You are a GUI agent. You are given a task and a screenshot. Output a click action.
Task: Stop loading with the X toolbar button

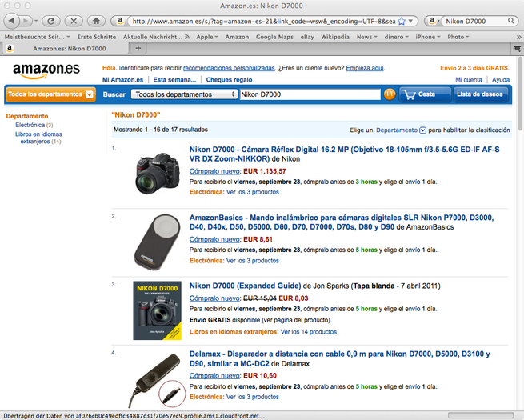point(74,21)
